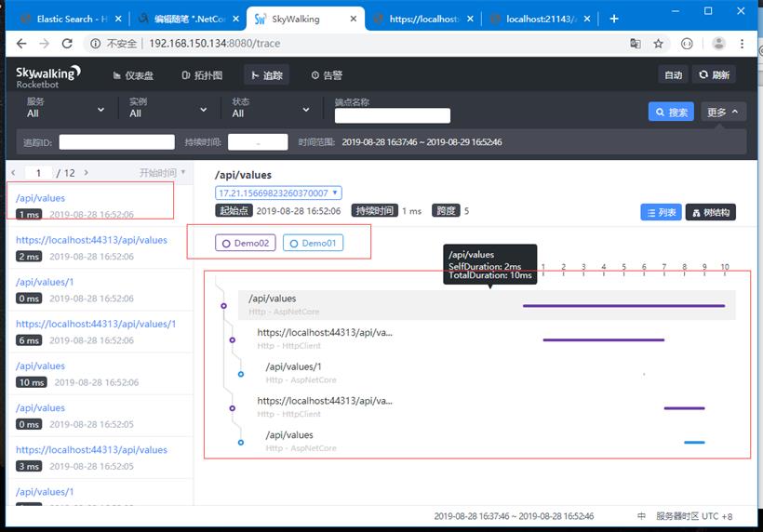
Task: Select the 追踪 trace menu
Action: click(267, 75)
